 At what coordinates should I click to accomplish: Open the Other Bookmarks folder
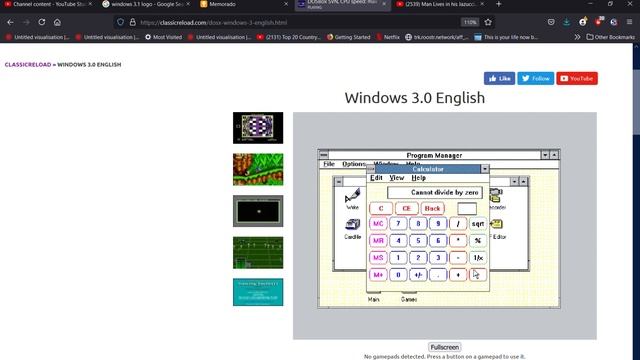pyautogui.click(x=611, y=37)
